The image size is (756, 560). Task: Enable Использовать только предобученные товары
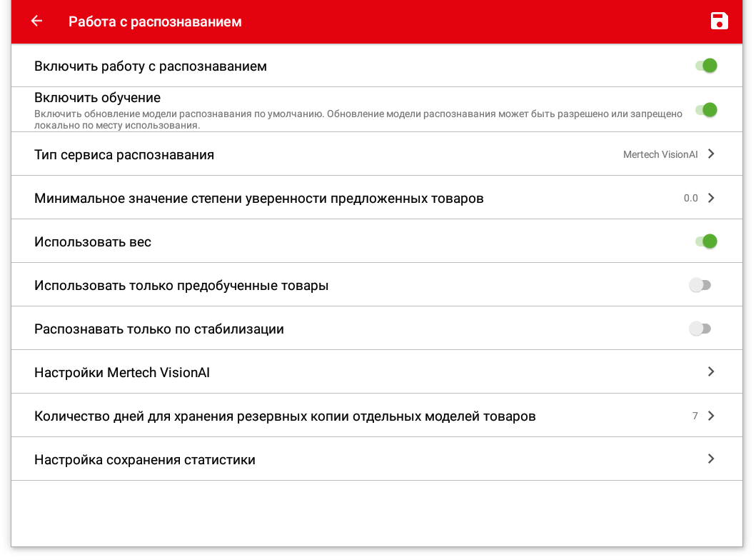click(700, 284)
